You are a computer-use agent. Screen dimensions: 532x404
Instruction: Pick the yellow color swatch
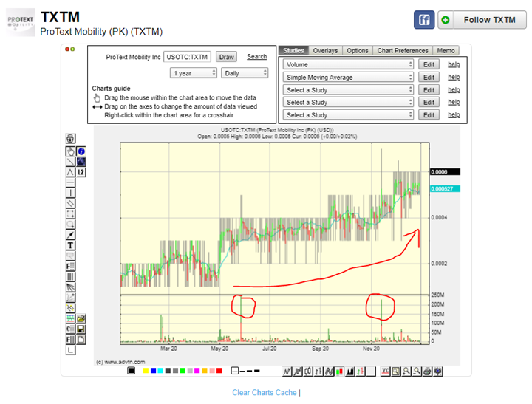[x=146, y=371]
